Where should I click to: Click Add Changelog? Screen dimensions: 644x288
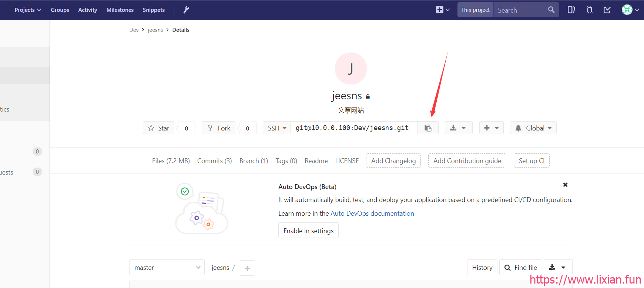tap(393, 161)
